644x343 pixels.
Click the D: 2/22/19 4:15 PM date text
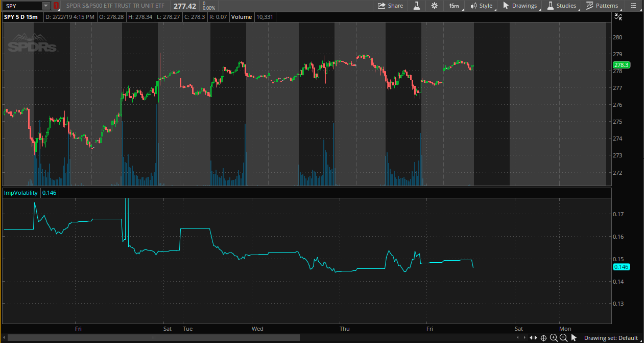70,17
